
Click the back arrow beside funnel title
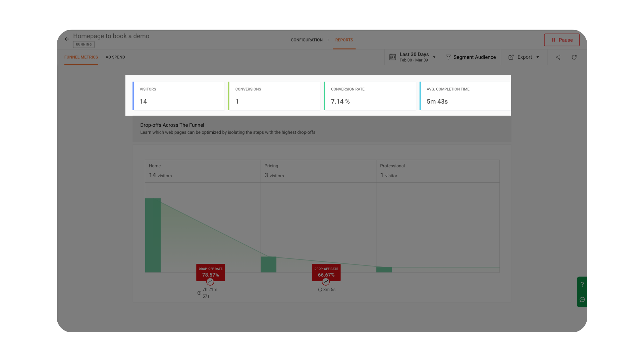coord(67,39)
